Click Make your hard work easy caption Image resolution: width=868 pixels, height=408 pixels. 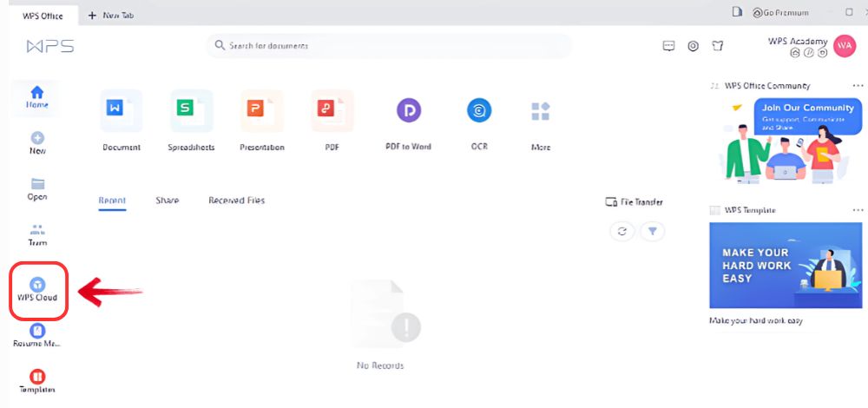[x=756, y=320]
